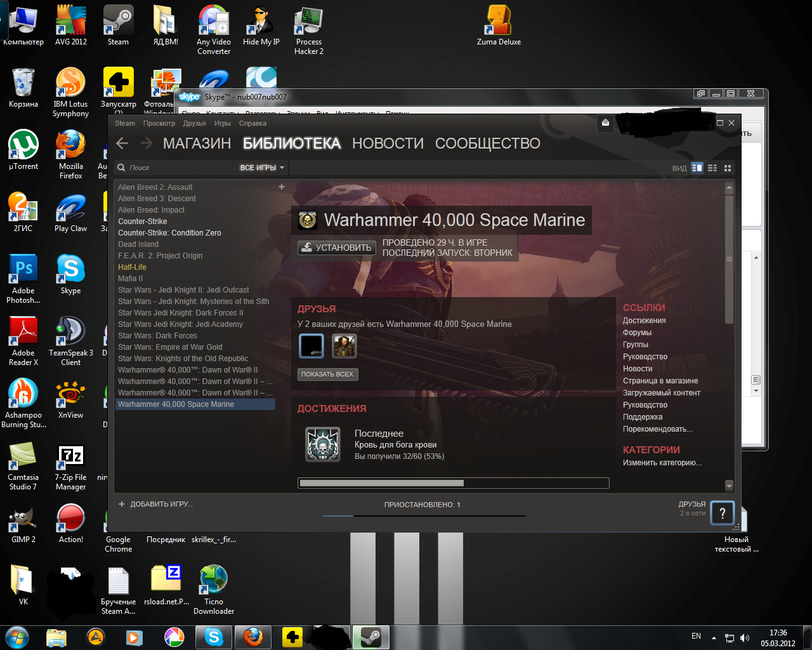The width and height of the screenshot is (812, 650).
Task: Open µTorrent desktop icon
Action: (23, 150)
